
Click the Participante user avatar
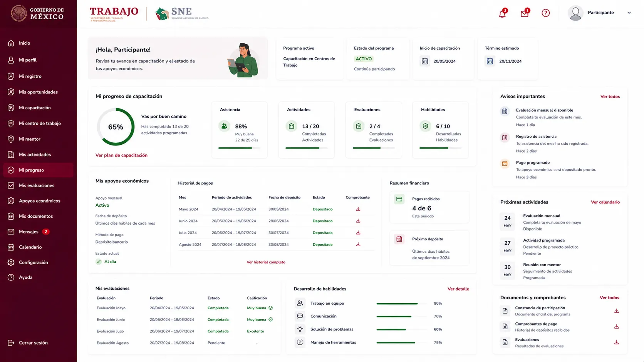[x=575, y=13]
